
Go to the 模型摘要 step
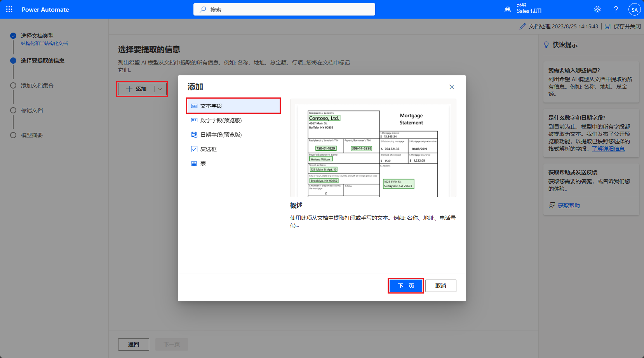(x=32, y=135)
